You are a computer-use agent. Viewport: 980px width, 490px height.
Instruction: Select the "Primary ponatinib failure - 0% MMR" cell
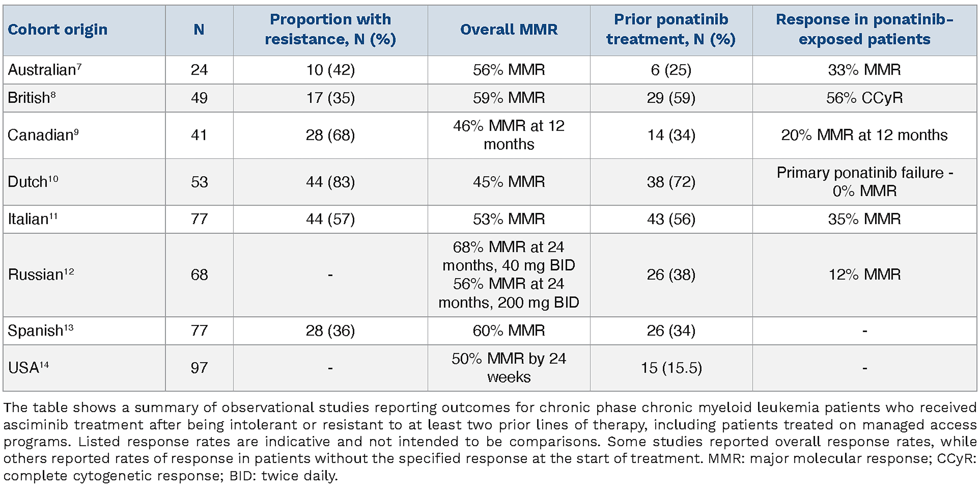[x=864, y=182]
